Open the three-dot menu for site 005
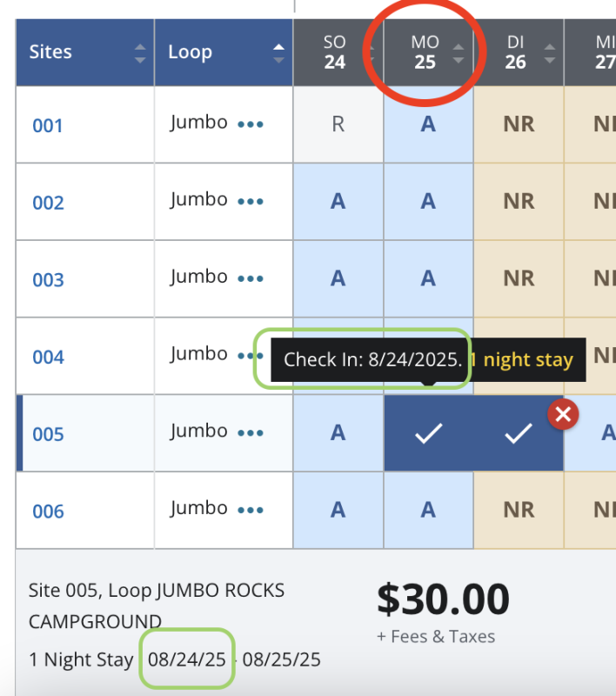This screenshot has height=696, width=616. click(x=251, y=433)
